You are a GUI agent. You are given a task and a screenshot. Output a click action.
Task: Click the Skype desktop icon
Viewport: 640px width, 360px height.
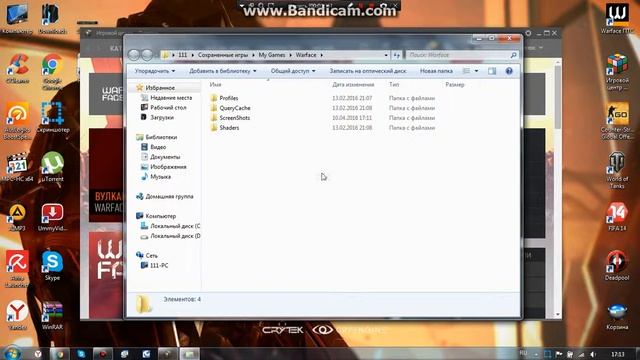coord(52,266)
